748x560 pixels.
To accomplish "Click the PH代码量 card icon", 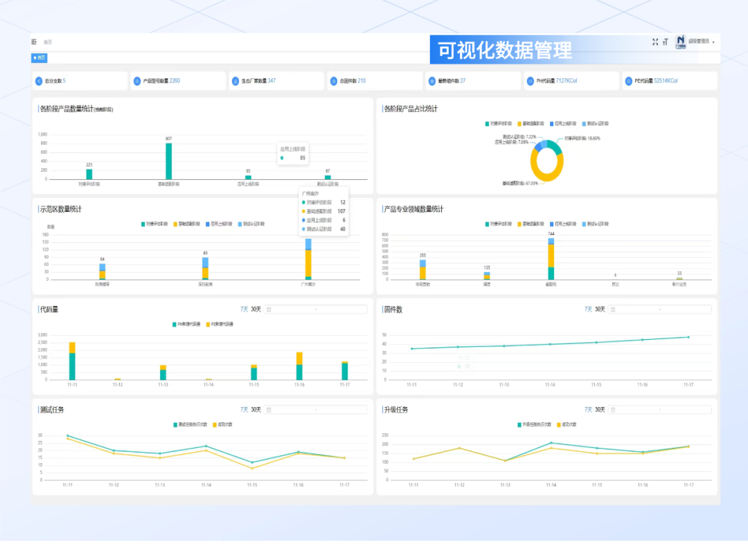I will click(x=530, y=81).
